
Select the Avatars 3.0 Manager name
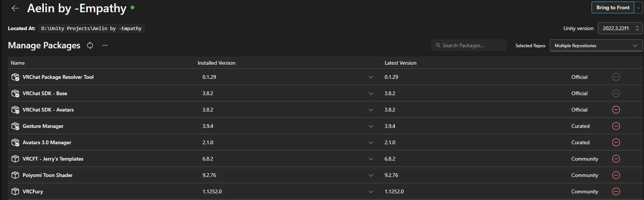(47, 142)
